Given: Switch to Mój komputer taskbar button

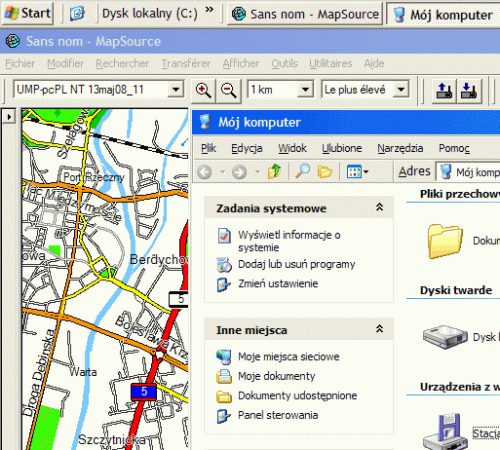Looking at the screenshot, I should click(x=443, y=14).
